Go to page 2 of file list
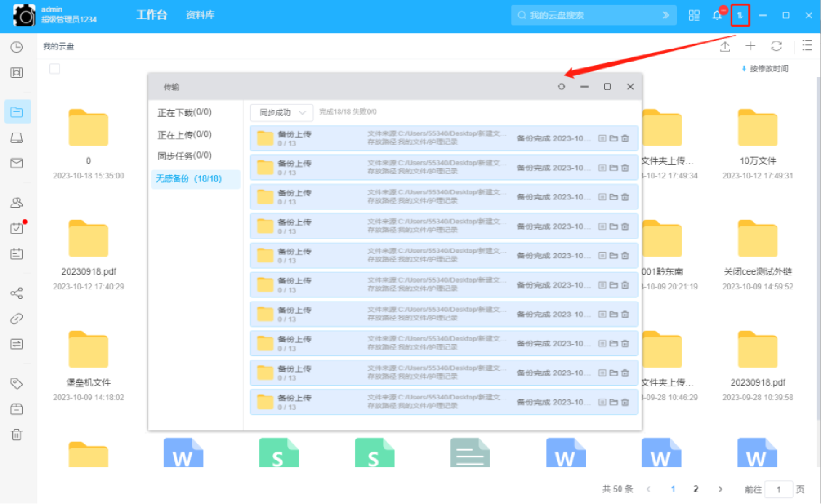The image size is (821, 504). click(695, 489)
